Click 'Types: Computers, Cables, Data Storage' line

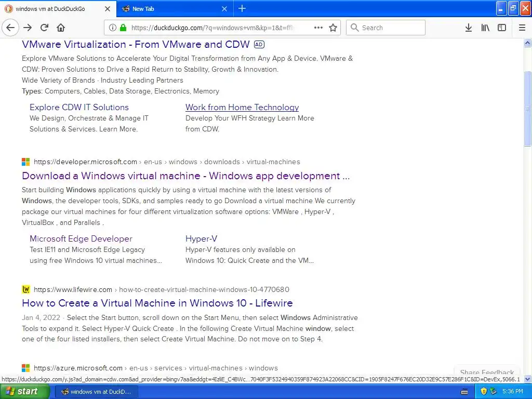pyautogui.click(x=121, y=91)
